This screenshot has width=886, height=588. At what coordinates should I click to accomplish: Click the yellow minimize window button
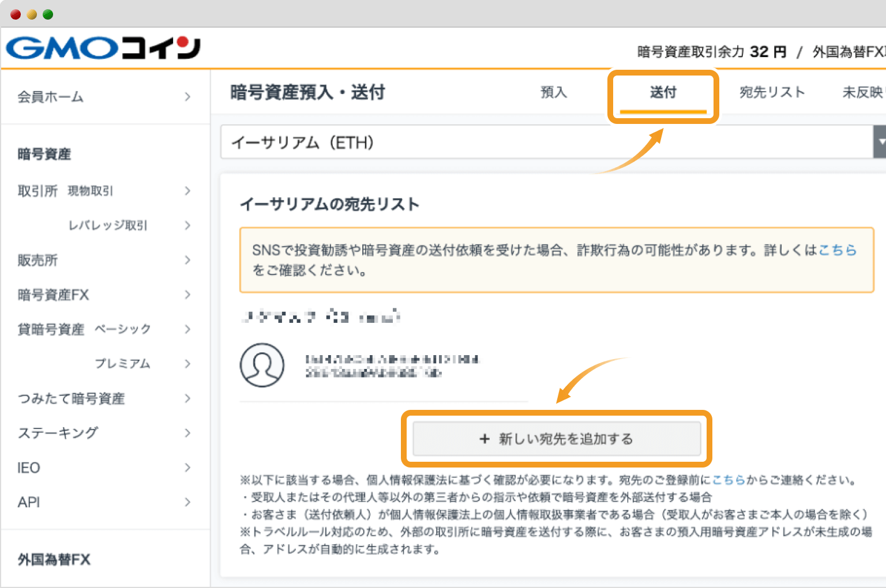pyautogui.click(x=32, y=14)
